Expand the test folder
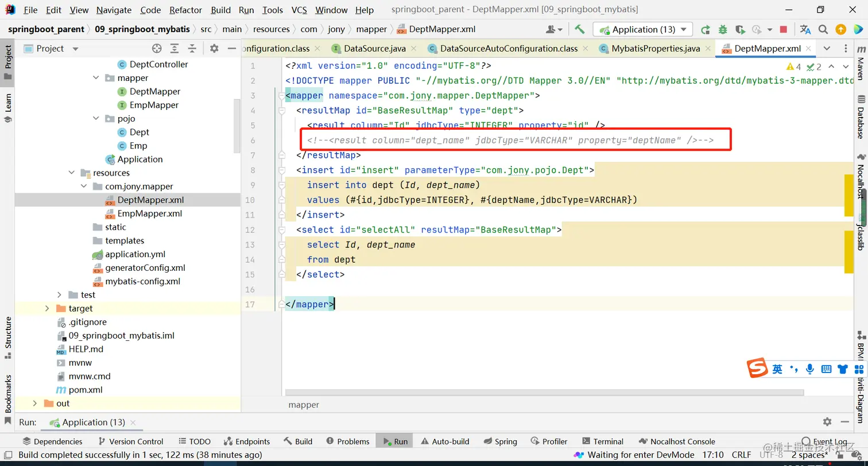The width and height of the screenshot is (868, 466). click(x=59, y=294)
